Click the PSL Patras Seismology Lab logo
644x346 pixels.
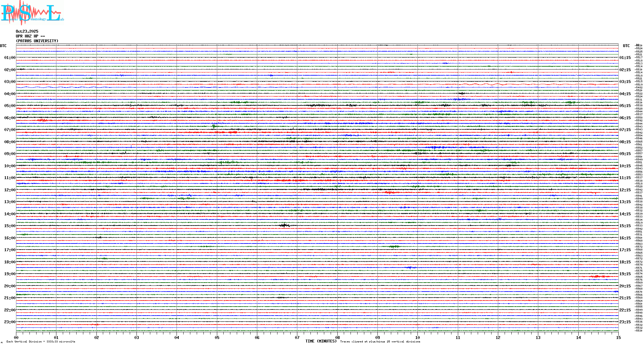click(x=31, y=13)
